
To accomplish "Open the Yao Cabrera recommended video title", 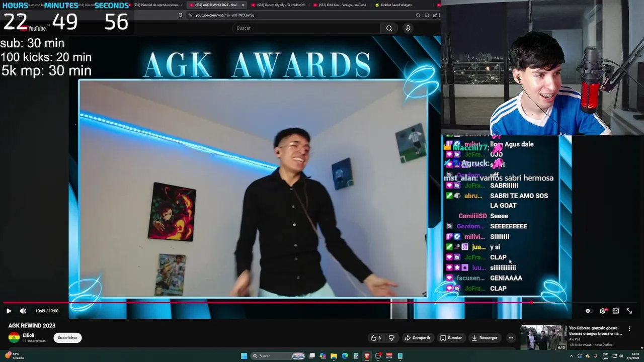I will click(x=595, y=330).
